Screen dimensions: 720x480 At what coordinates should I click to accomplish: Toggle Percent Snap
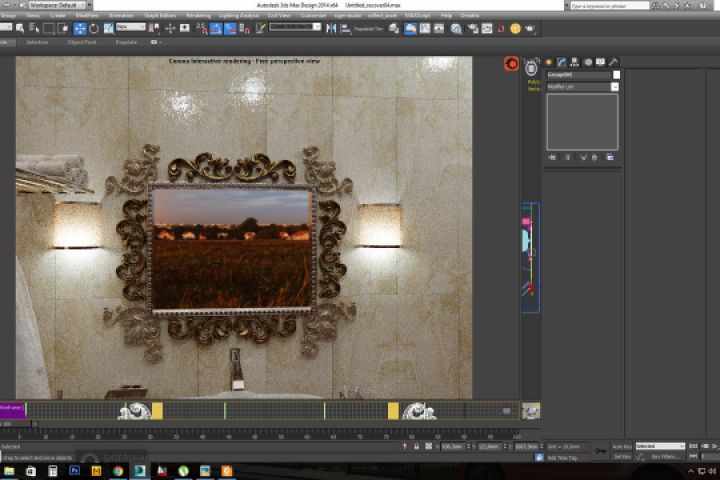click(230, 28)
